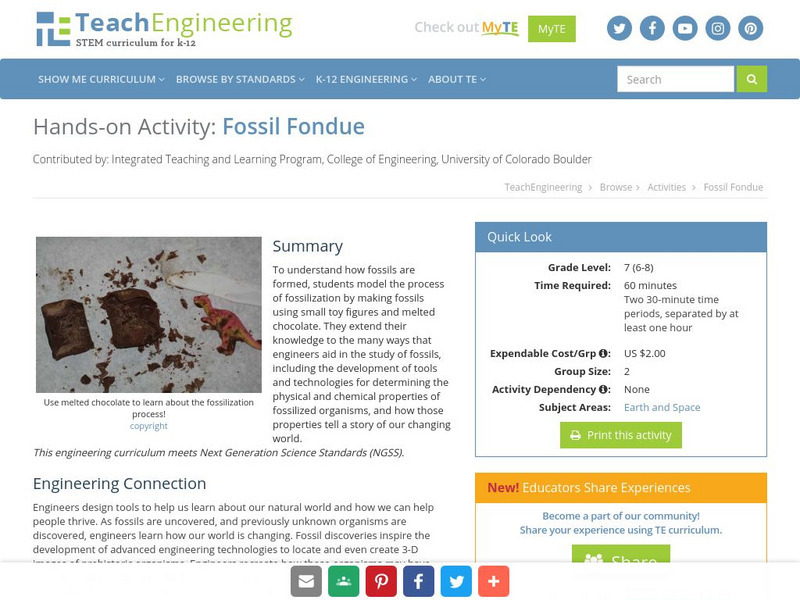The image size is (800, 600).
Task: Expand the Browse by Standards dropdown
Action: 240,79
